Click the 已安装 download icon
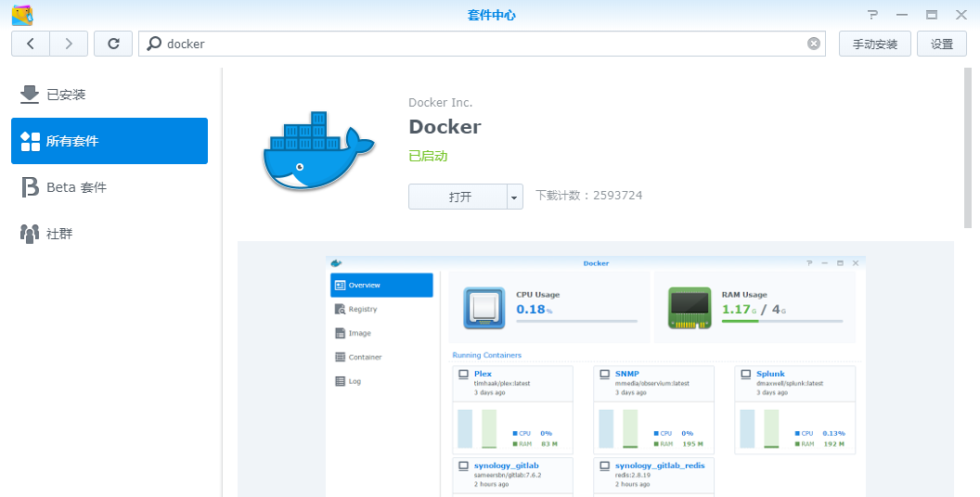 click(x=30, y=95)
